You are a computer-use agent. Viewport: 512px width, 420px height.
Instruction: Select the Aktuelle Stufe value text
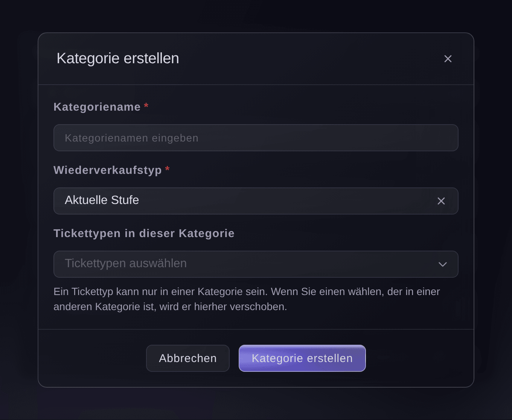tap(102, 200)
